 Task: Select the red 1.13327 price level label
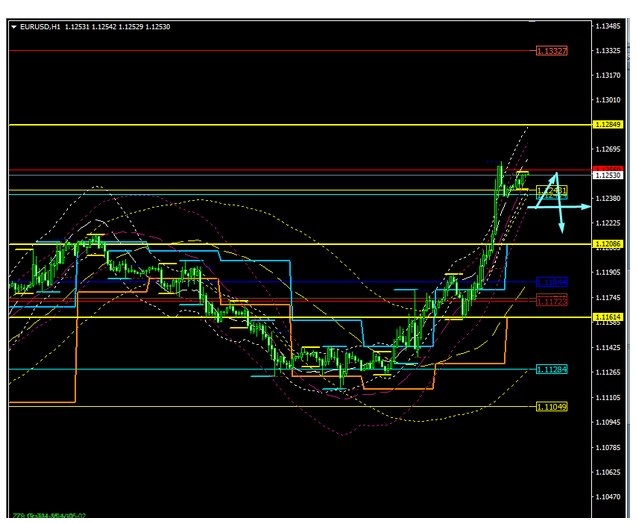click(551, 50)
